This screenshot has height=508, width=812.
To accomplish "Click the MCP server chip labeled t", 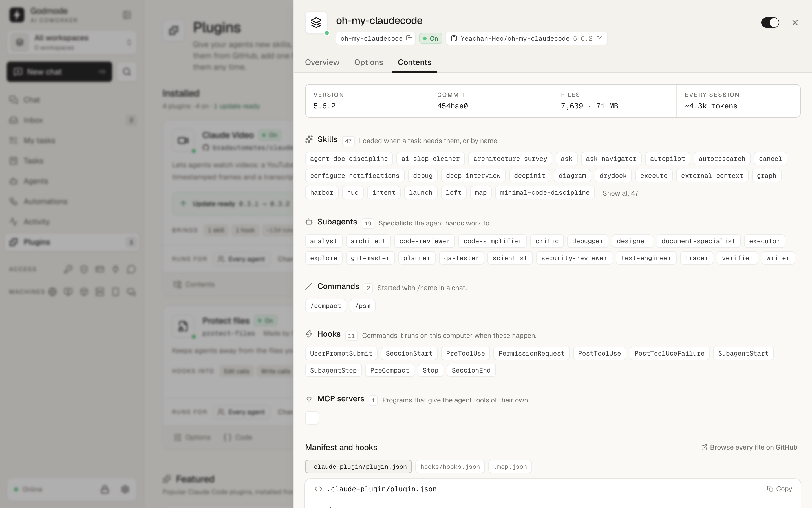I will click(312, 418).
